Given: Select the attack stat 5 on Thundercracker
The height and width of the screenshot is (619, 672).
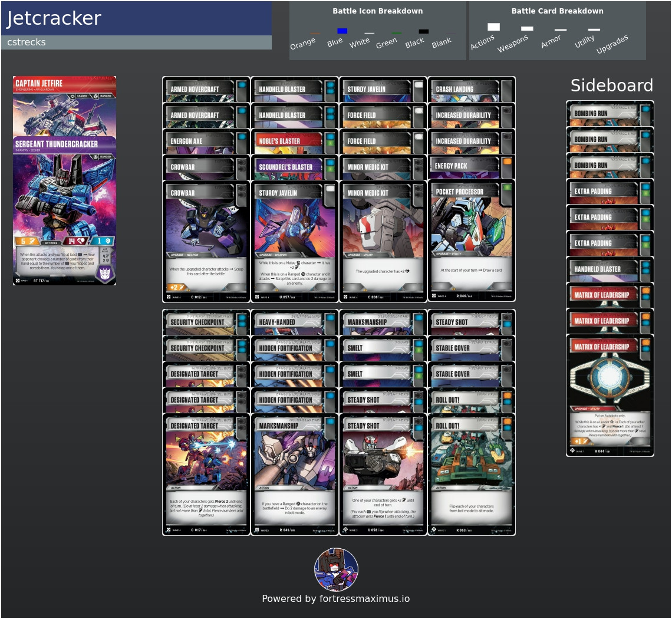Looking at the screenshot, I should 28,241.
